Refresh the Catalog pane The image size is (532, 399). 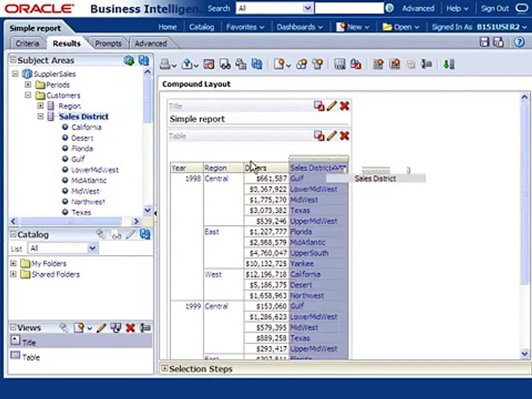point(145,234)
